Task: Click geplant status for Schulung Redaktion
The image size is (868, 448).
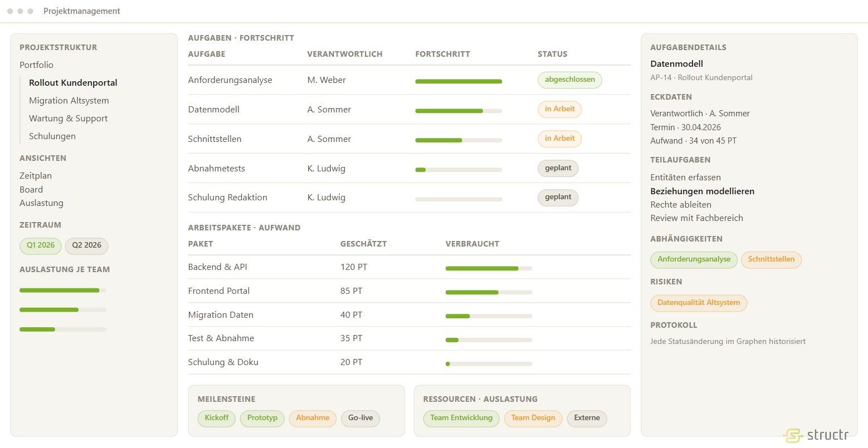Action: click(x=558, y=197)
